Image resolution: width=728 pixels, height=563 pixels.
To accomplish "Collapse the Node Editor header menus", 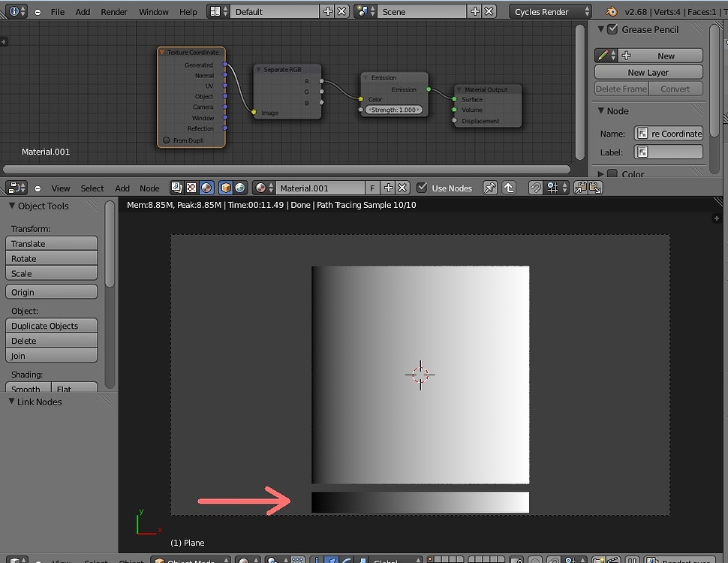I will [38, 188].
